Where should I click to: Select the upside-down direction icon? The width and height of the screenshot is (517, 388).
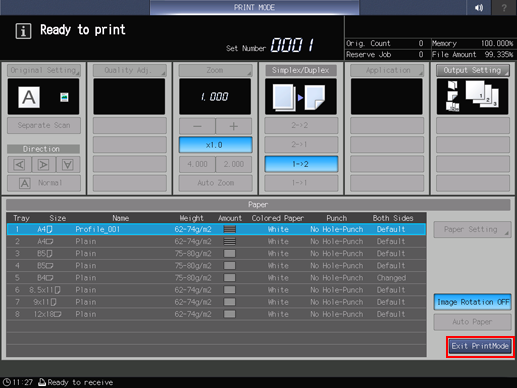click(x=68, y=164)
